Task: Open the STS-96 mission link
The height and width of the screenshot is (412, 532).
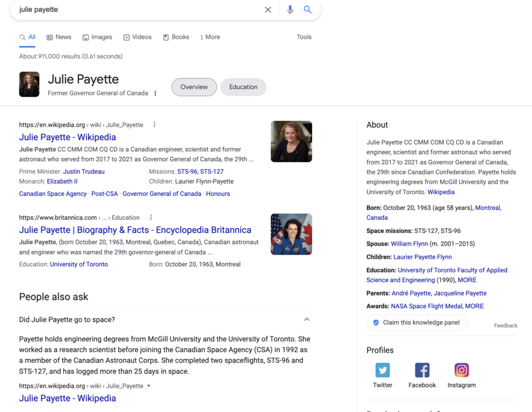Action: coord(187,171)
